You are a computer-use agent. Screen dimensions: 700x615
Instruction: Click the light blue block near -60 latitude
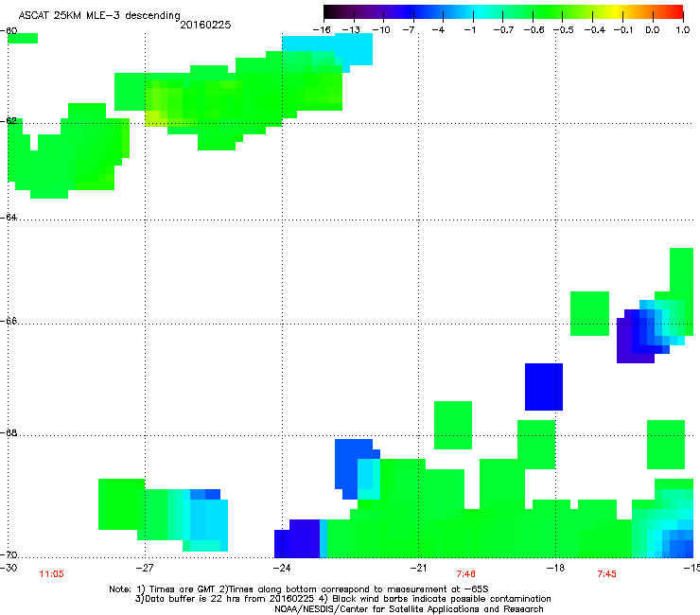[327, 47]
